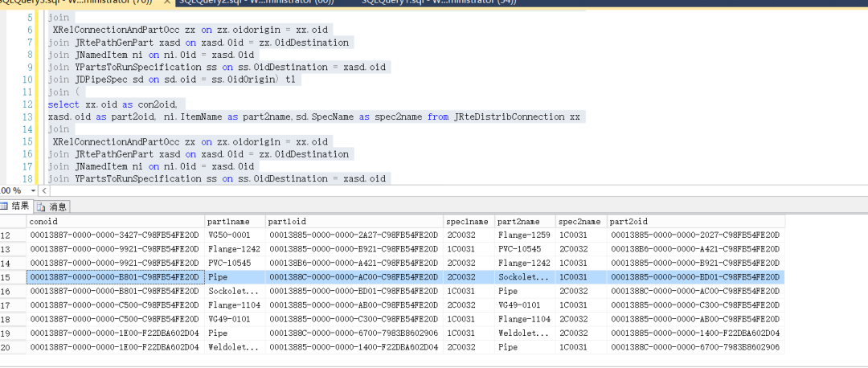Click VG49-0101 in the part2name column
Viewport: 868px width, 368px height.
tap(525, 305)
